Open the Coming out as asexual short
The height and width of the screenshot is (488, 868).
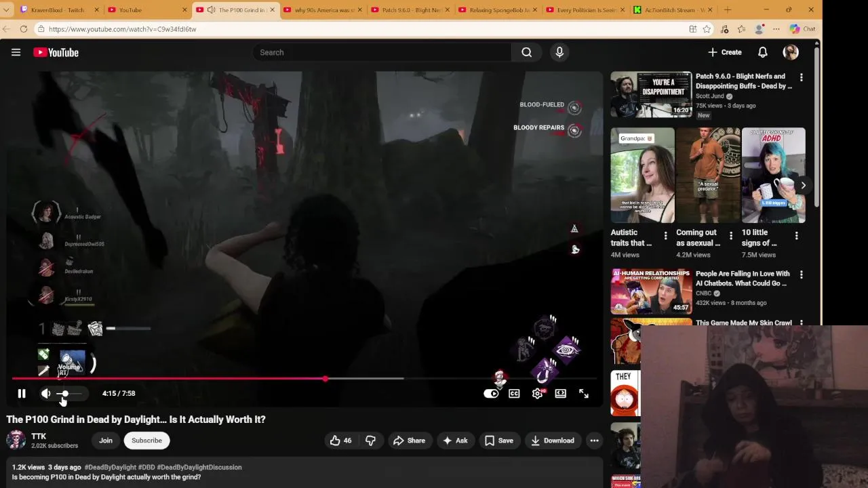pos(708,175)
